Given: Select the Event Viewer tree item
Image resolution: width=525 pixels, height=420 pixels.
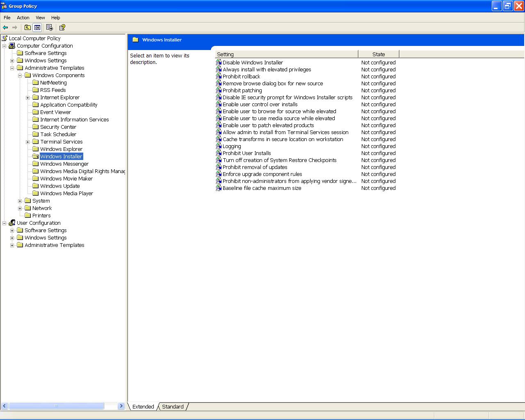Looking at the screenshot, I should 55,112.
